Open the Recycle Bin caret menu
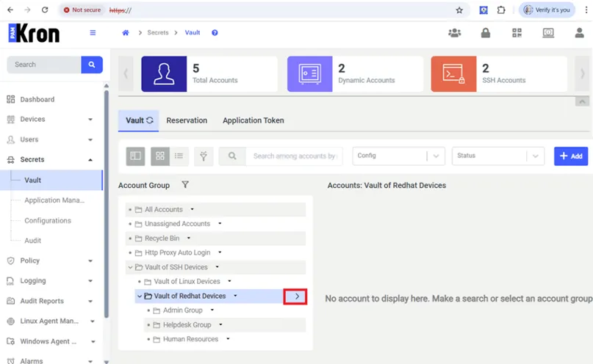The height and width of the screenshot is (364, 593). 189,239
